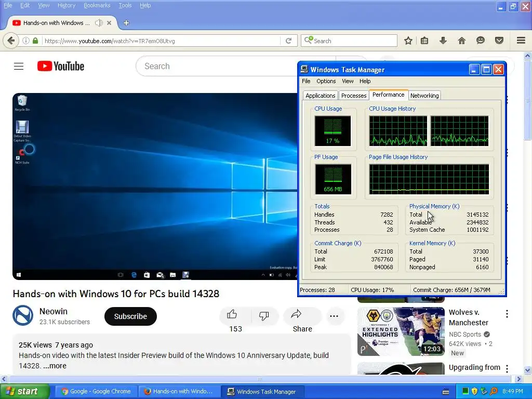Click the security shield tray icon
This screenshot has width=532, height=399.
pyautogui.click(x=475, y=392)
